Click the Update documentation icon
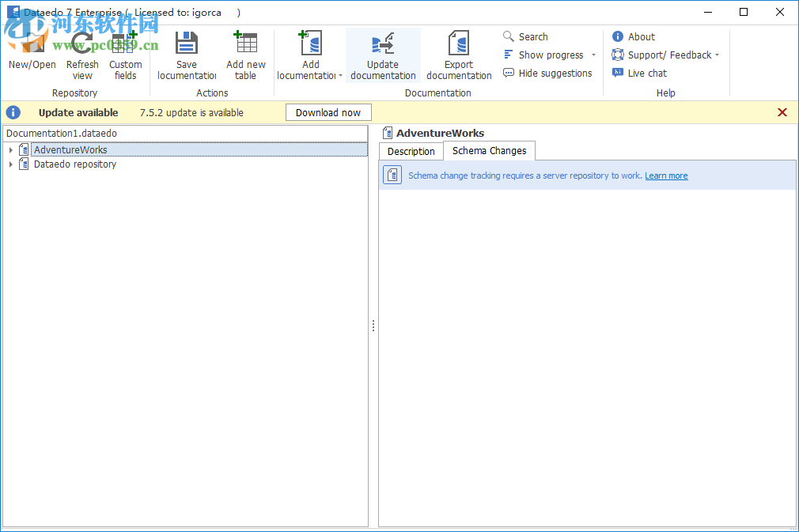This screenshot has width=799, height=532. click(383, 43)
